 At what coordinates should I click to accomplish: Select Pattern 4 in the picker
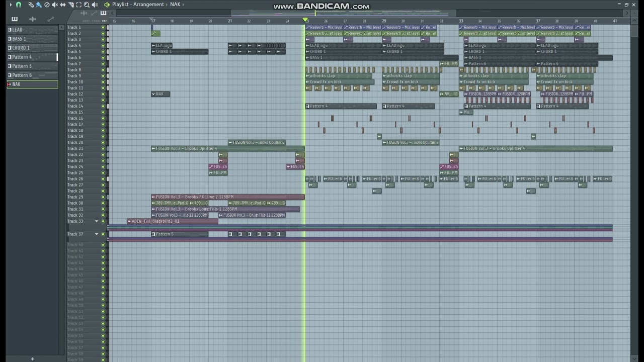tap(32, 57)
